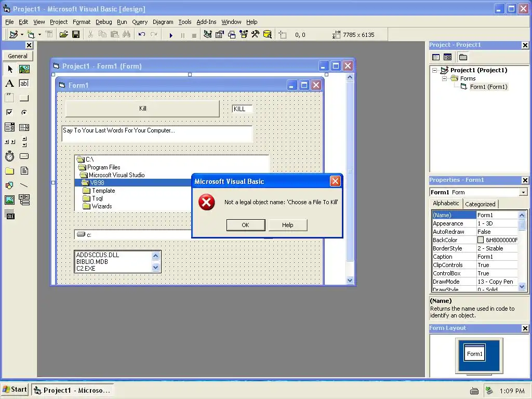The image size is (532, 399).
Task: Click the BackColor color swatch value
Action: [481, 240]
